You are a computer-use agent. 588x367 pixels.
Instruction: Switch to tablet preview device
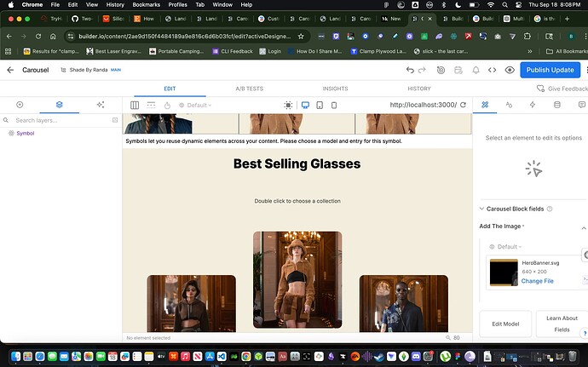coord(320,106)
